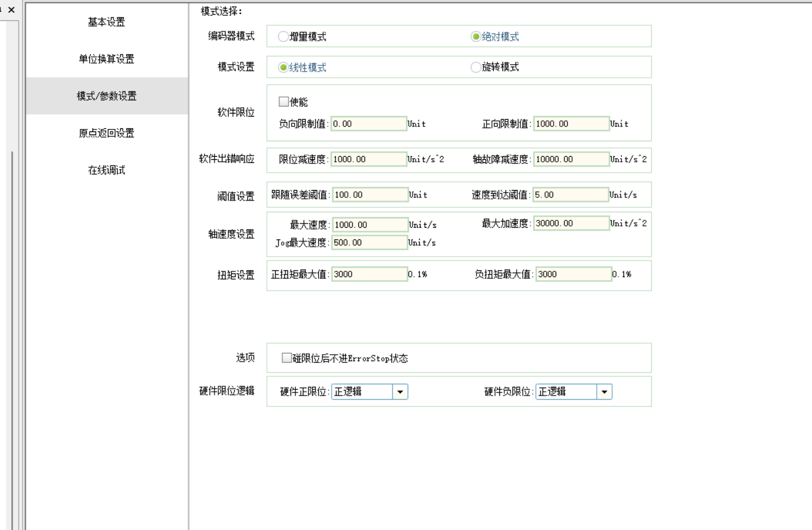Enable the 使能 software limit checkbox
The width and height of the screenshot is (812, 530).
pyautogui.click(x=284, y=102)
